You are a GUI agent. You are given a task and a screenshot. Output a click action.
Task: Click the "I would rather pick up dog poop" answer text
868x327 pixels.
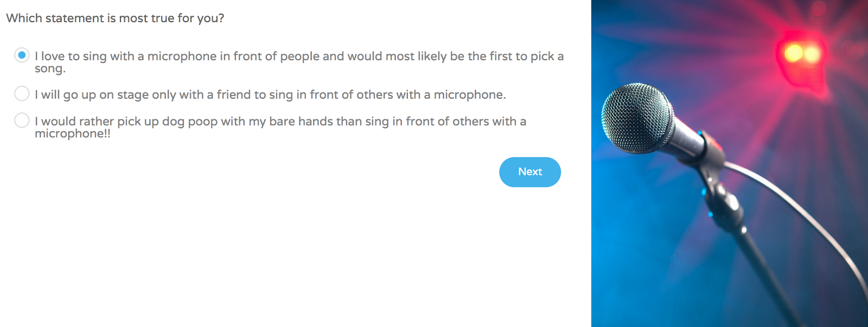280,127
